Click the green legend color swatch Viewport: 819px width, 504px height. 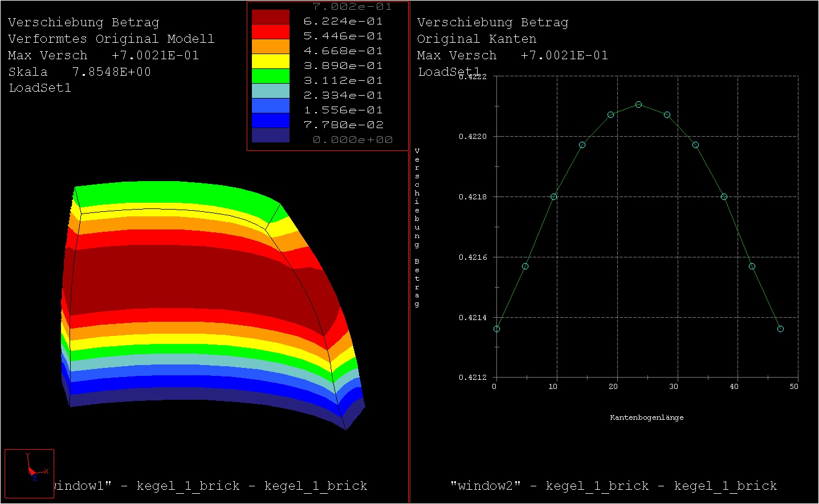coord(271,76)
